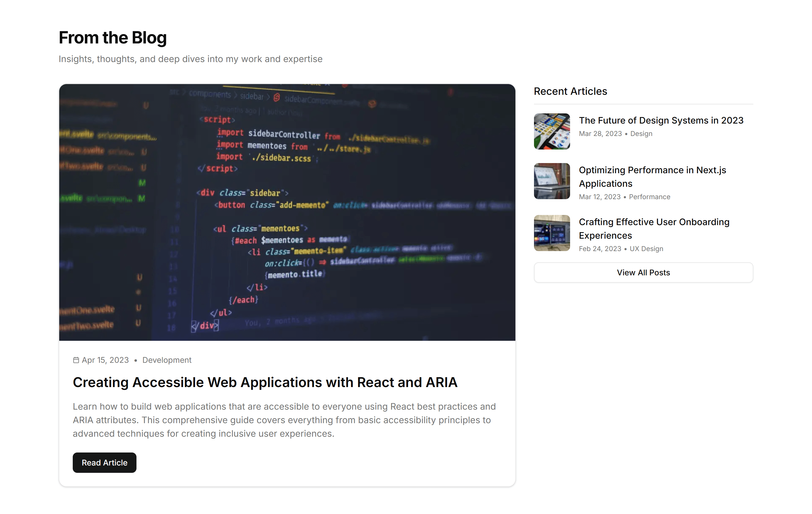
Task: Open View All Posts
Action: (x=643, y=272)
